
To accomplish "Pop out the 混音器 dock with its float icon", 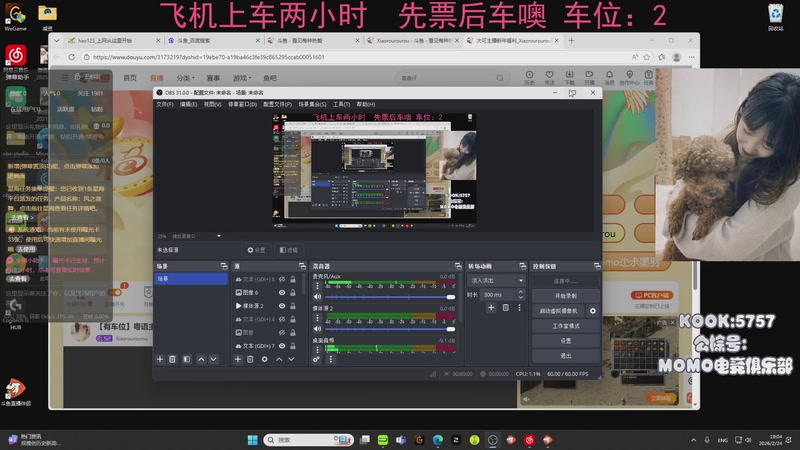I will tap(458, 266).
